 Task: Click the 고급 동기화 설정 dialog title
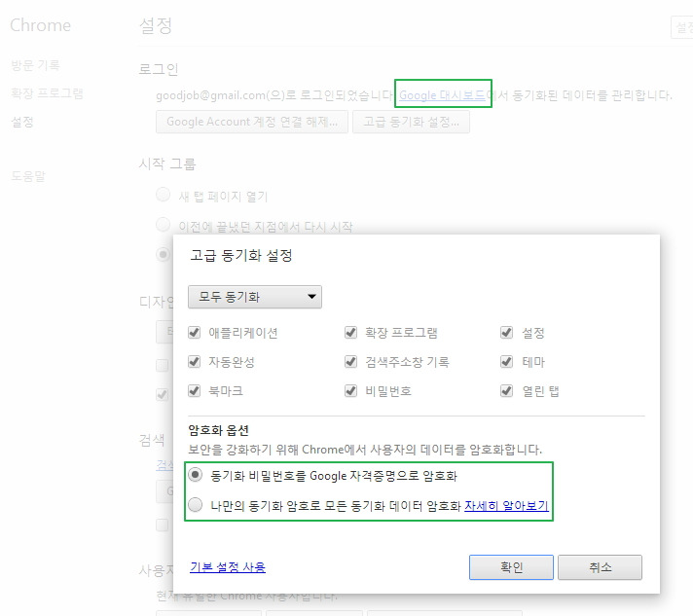tap(241, 255)
